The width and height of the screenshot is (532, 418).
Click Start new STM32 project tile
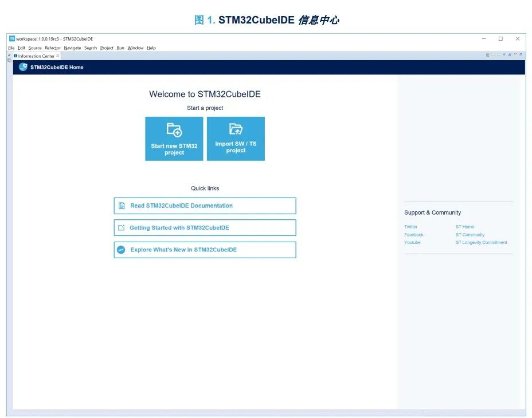174,139
